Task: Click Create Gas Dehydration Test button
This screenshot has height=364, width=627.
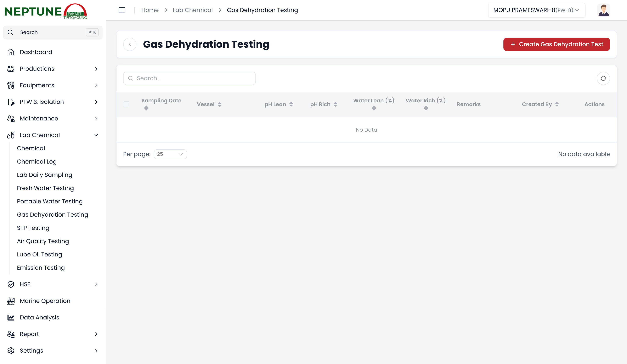Action: (x=556, y=44)
